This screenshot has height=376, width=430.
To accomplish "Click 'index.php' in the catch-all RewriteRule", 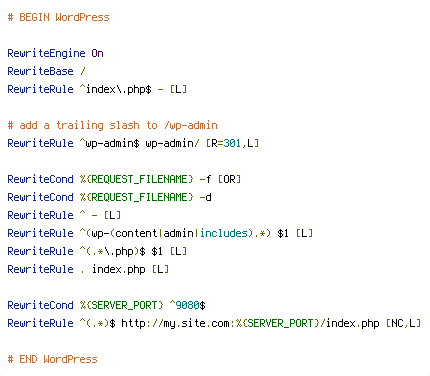I will tap(119, 269).
